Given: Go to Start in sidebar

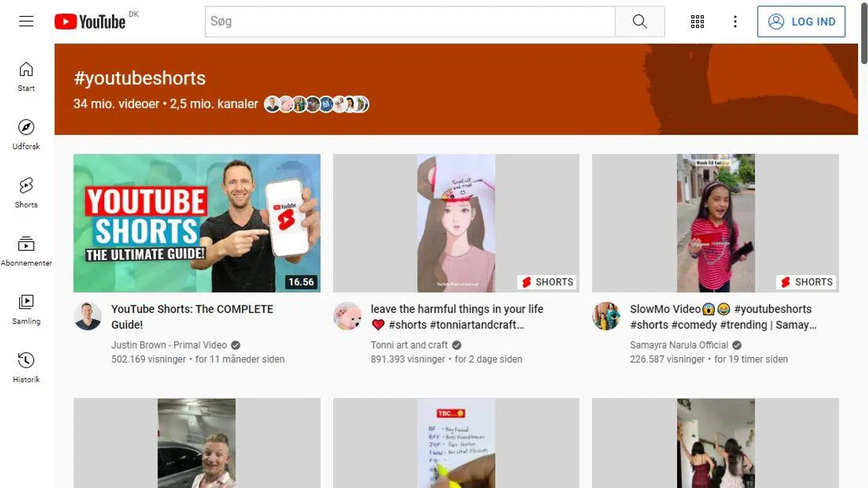Looking at the screenshot, I should [26, 76].
